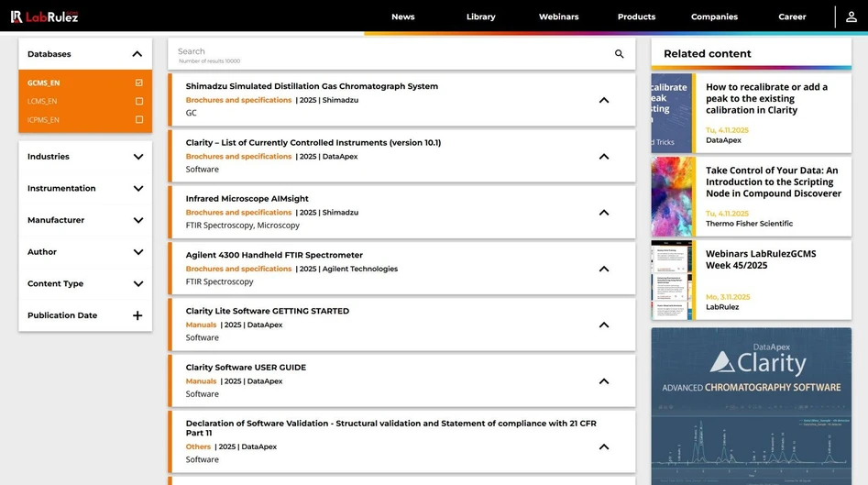Viewport: 868px width, 485px height.
Task: Open the Webinars menu
Action: [558, 17]
